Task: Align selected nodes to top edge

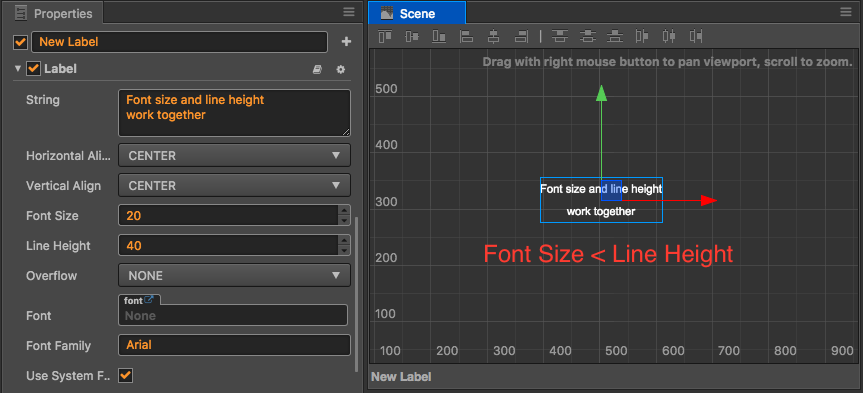Action: (385, 36)
